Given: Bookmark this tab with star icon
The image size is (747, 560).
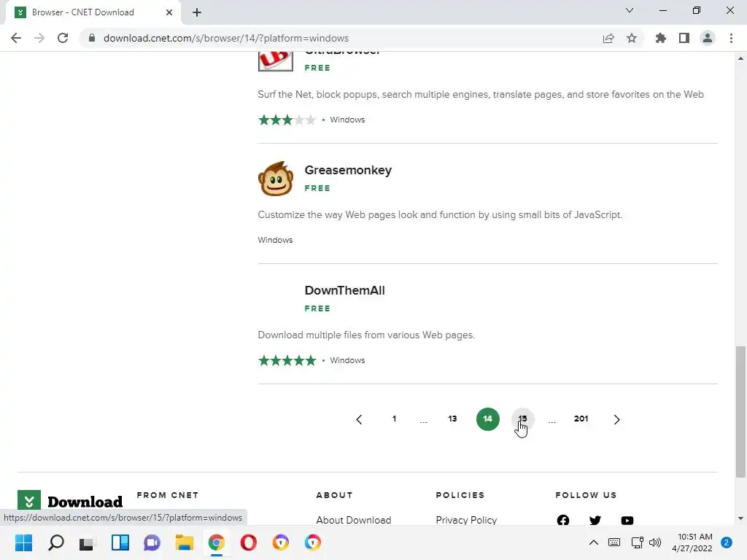Looking at the screenshot, I should coord(632,38).
